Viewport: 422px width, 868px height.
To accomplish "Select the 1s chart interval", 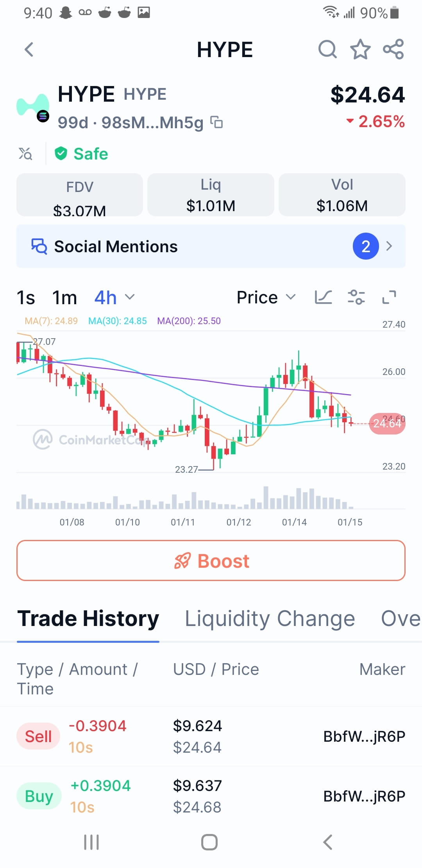I will point(26,298).
